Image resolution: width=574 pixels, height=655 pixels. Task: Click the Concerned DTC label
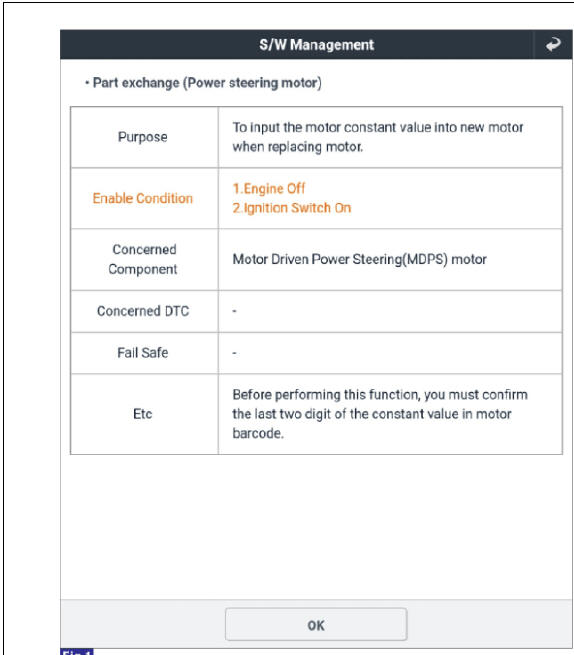click(143, 311)
